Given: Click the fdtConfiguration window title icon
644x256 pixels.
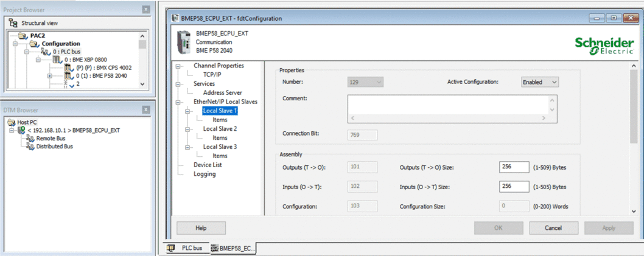Looking at the screenshot, I should [x=175, y=18].
